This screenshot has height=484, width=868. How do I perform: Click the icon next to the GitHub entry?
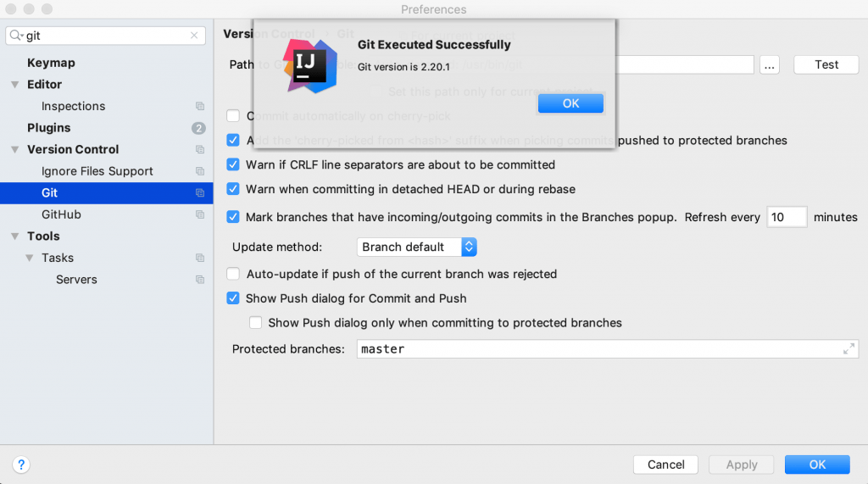pyautogui.click(x=200, y=215)
